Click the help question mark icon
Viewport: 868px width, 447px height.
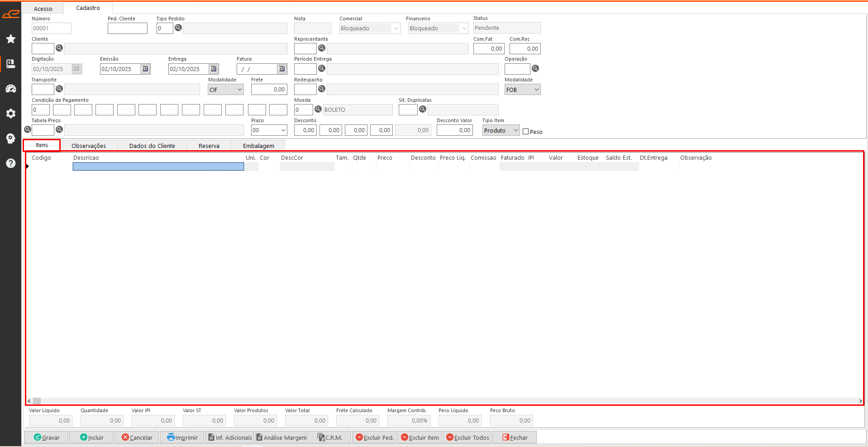click(11, 163)
